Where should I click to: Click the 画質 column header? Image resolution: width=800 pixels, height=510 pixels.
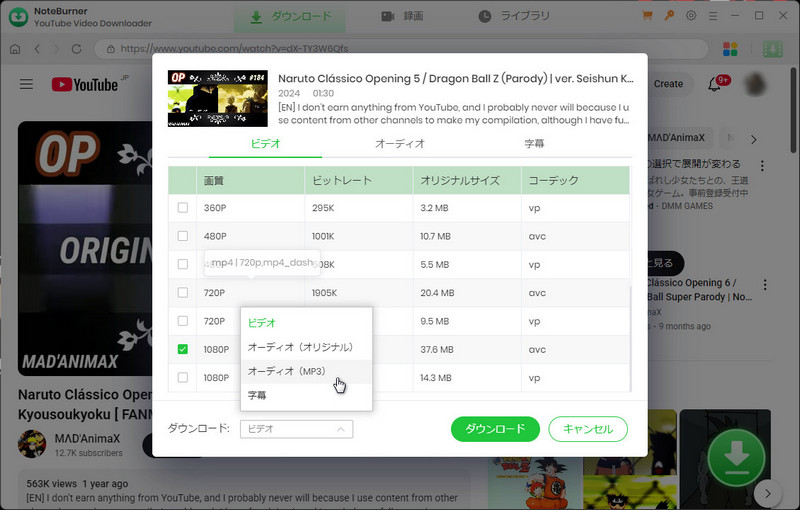[x=251, y=181]
